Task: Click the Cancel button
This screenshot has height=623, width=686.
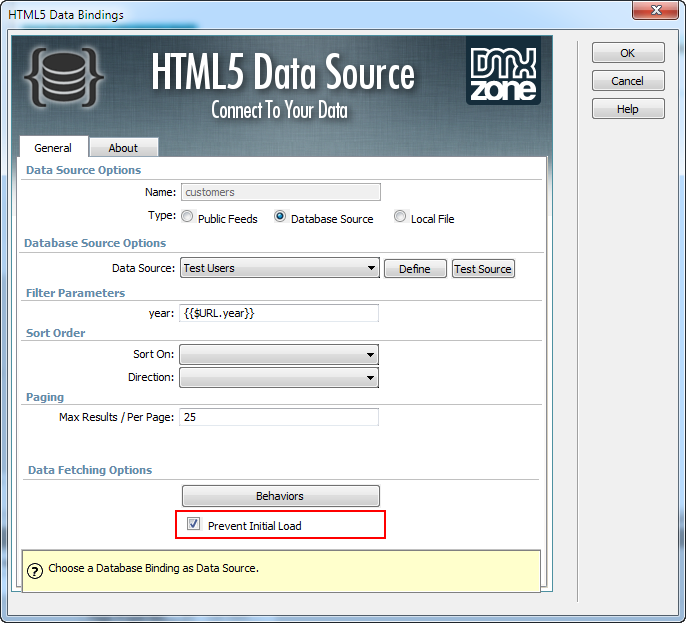Action: pos(628,81)
